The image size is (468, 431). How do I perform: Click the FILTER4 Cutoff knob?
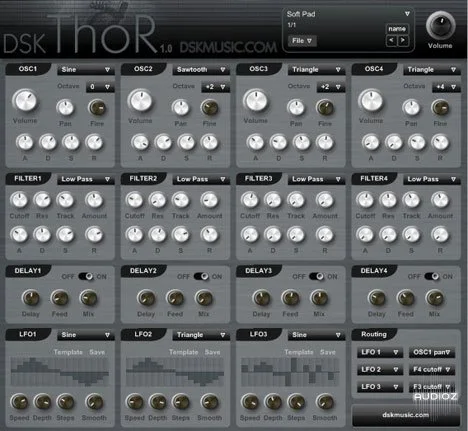click(x=365, y=200)
